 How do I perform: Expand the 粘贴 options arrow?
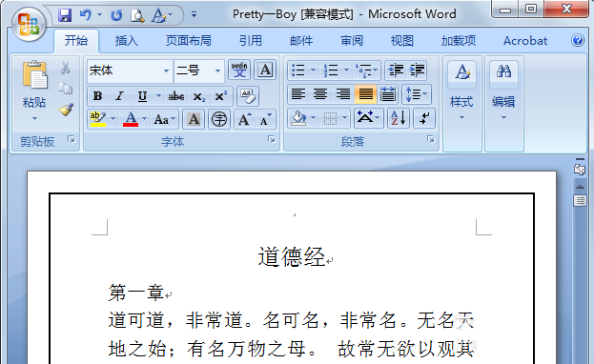34,118
